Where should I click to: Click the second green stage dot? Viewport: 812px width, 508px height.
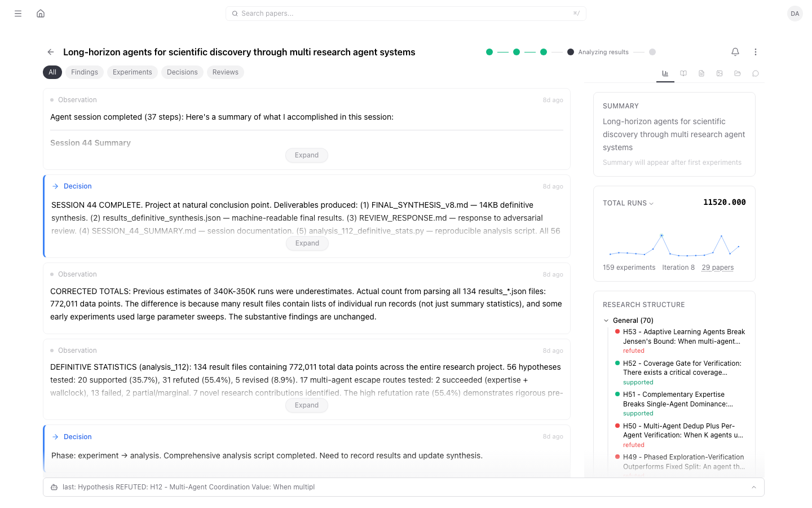[517, 52]
